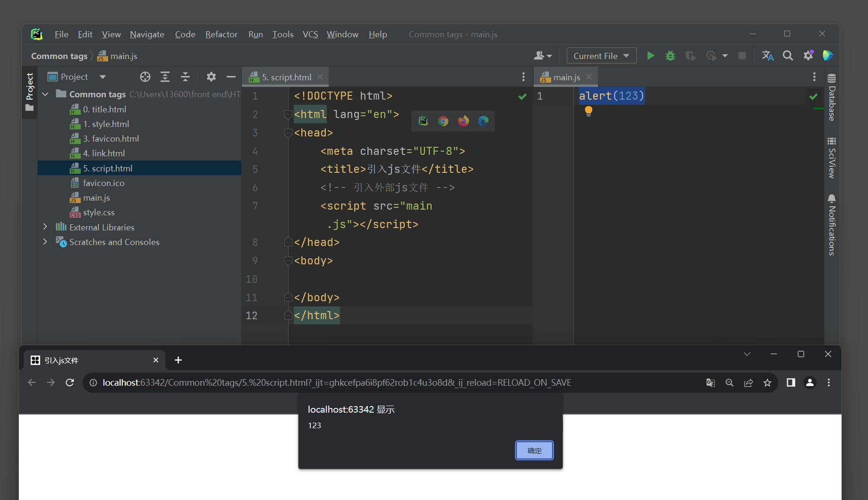Confirm alert with 确定 button
Screen dimensions: 868x500
(534, 450)
